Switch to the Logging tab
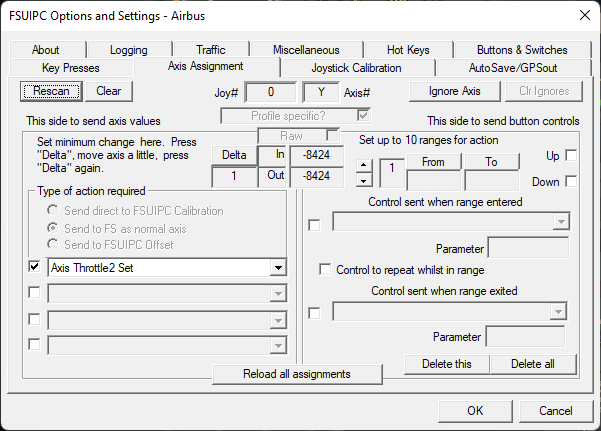The image size is (601, 431). [x=129, y=50]
